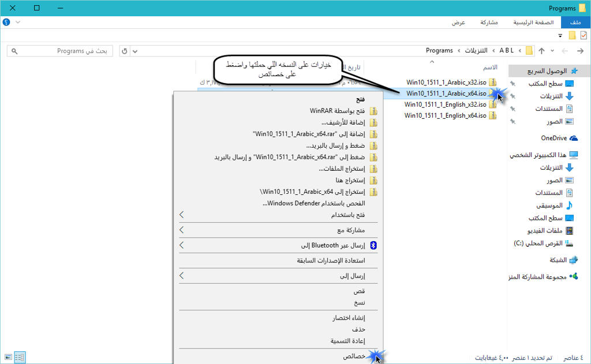The height and width of the screenshot is (364, 591).
Task: Click the pin icon beside quick-access الصور
Action: coord(513,121)
